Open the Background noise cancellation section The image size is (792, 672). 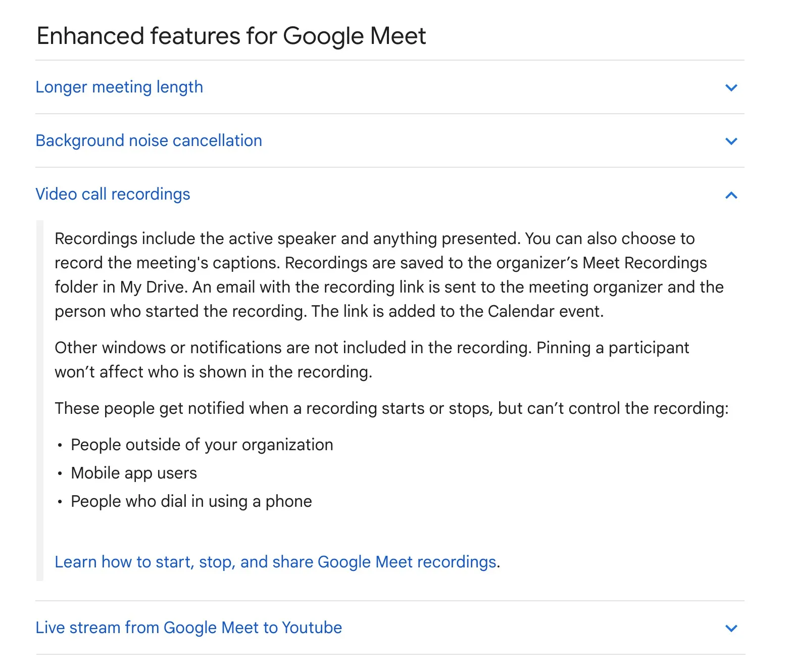coord(148,140)
